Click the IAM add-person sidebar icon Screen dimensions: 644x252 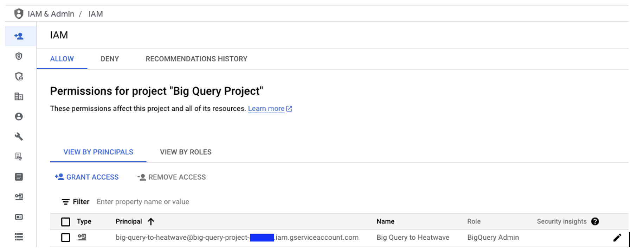(x=19, y=36)
